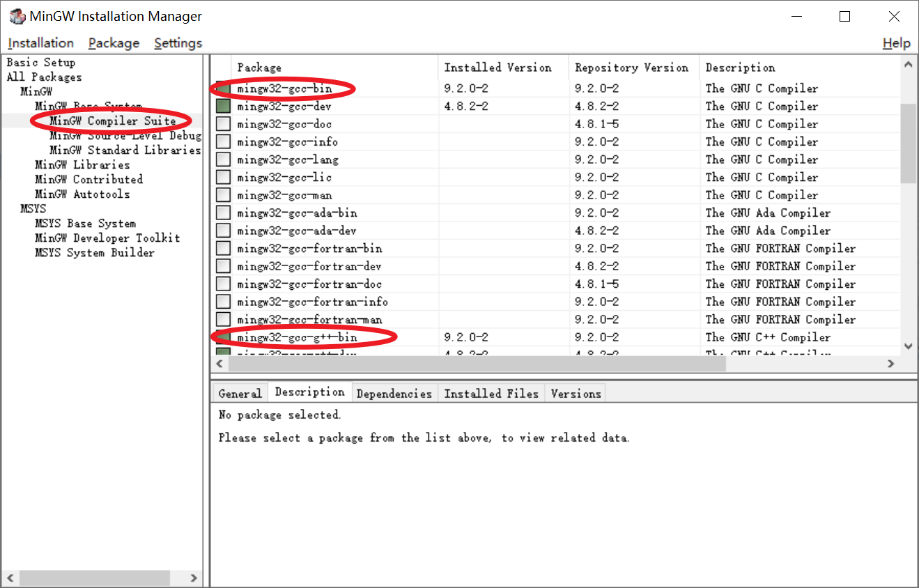The width and height of the screenshot is (919, 588).
Task: Open the Dependencies tab
Action: [394, 394]
